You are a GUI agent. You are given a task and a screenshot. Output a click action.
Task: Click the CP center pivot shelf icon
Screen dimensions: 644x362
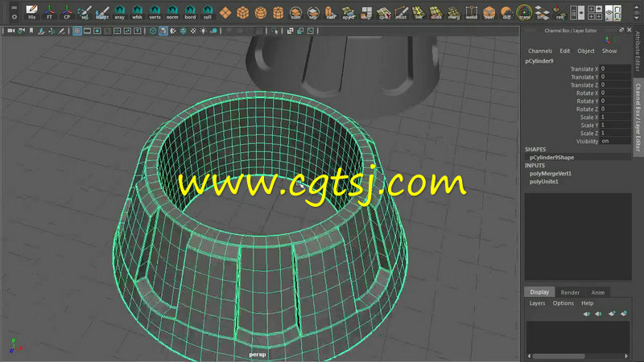coord(67,12)
